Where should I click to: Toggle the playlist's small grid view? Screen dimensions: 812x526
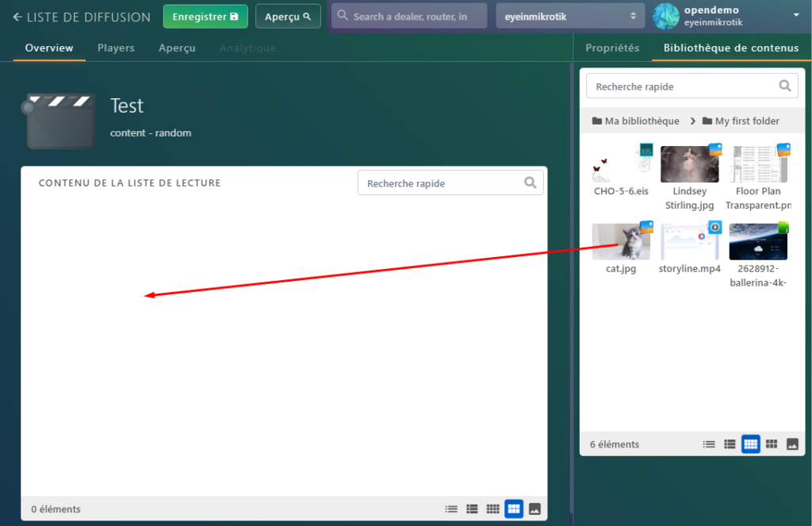coord(492,509)
